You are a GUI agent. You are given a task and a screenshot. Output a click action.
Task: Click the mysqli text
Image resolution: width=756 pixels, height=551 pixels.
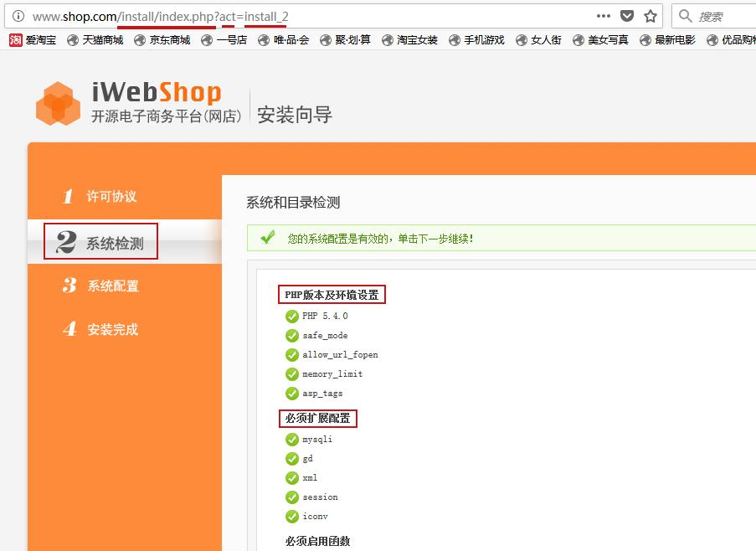tap(317, 439)
